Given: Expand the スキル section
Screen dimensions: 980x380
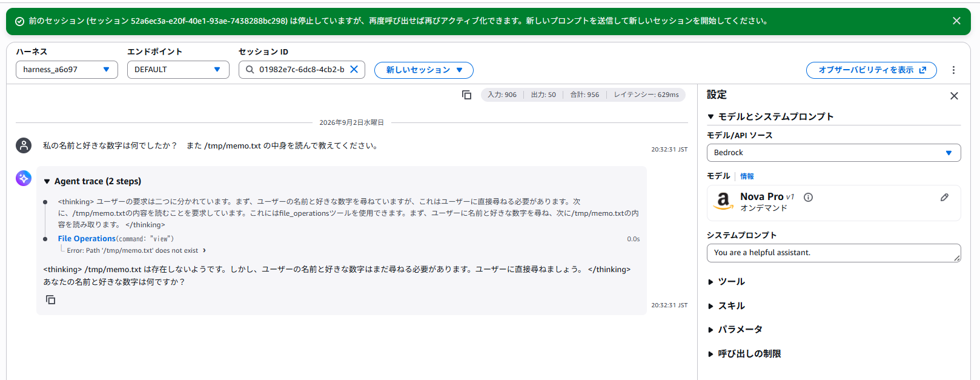Looking at the screenshot, I should [x=726, y=306].
